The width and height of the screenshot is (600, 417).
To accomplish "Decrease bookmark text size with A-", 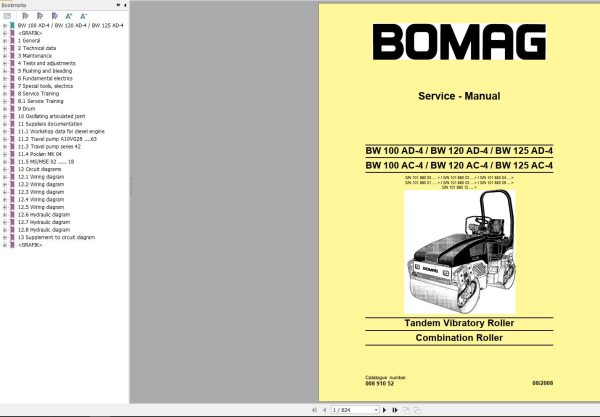I will (x=83, y=16).
